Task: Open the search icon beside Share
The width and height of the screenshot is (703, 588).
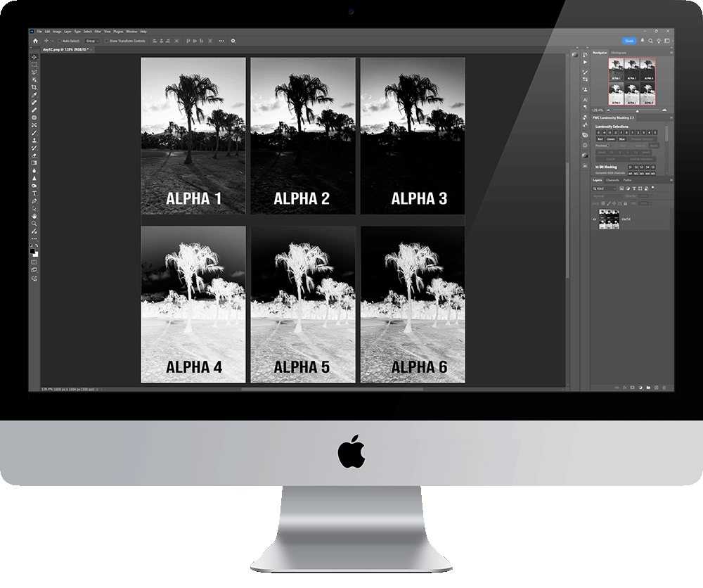Action: [651, 41]
